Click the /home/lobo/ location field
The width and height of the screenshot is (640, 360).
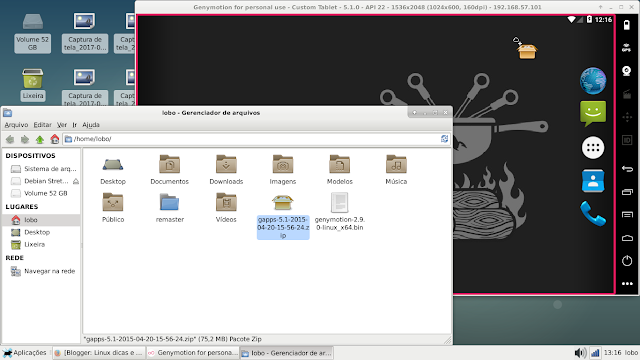257,139
